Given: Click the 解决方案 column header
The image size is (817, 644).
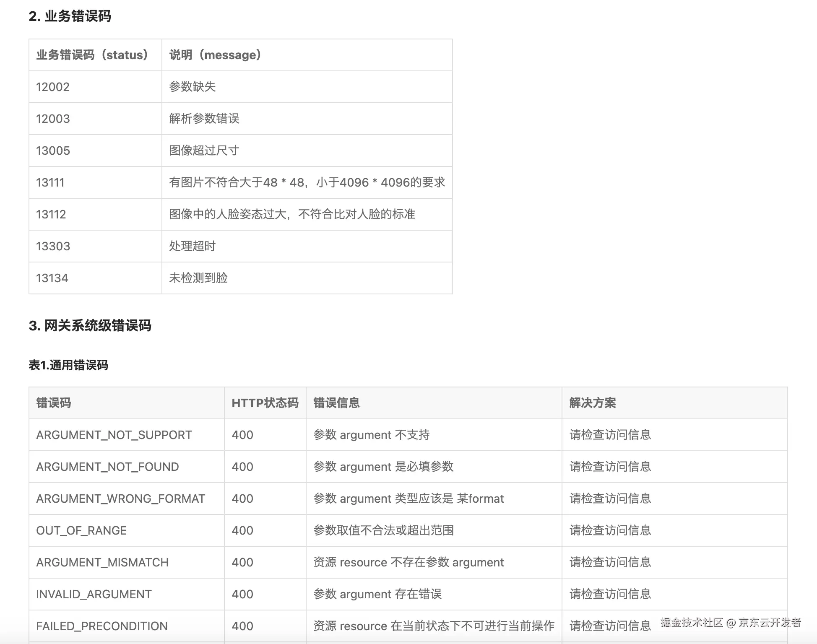Looking at the screenshot, I should pyautogui.click(x=592, y=403).
